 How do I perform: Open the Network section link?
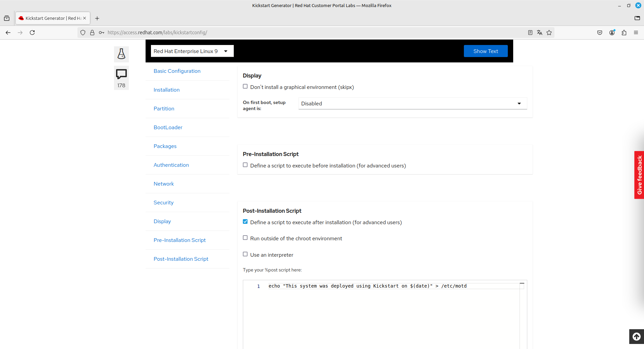164,184
